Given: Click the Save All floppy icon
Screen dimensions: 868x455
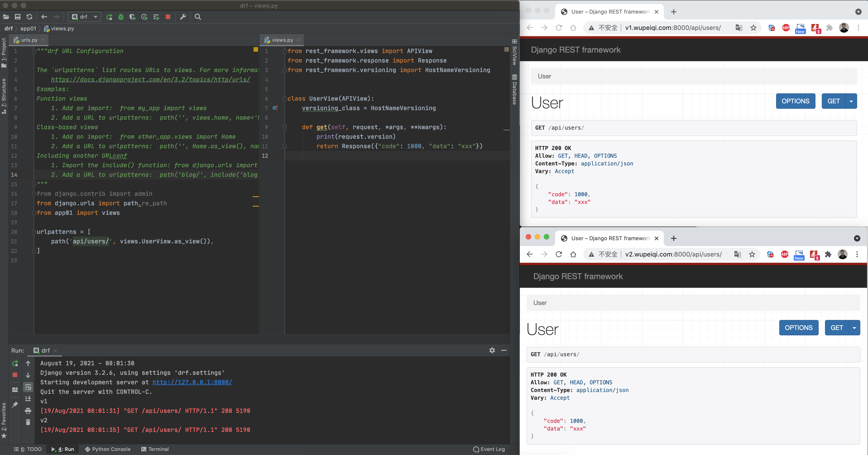Looking at the screenshot, I should point(18,17).
